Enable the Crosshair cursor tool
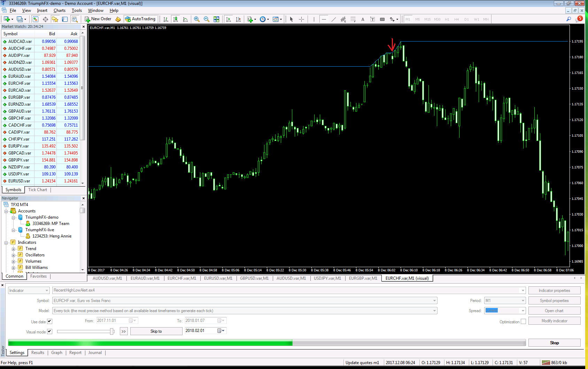 click(x=302, y=19)
